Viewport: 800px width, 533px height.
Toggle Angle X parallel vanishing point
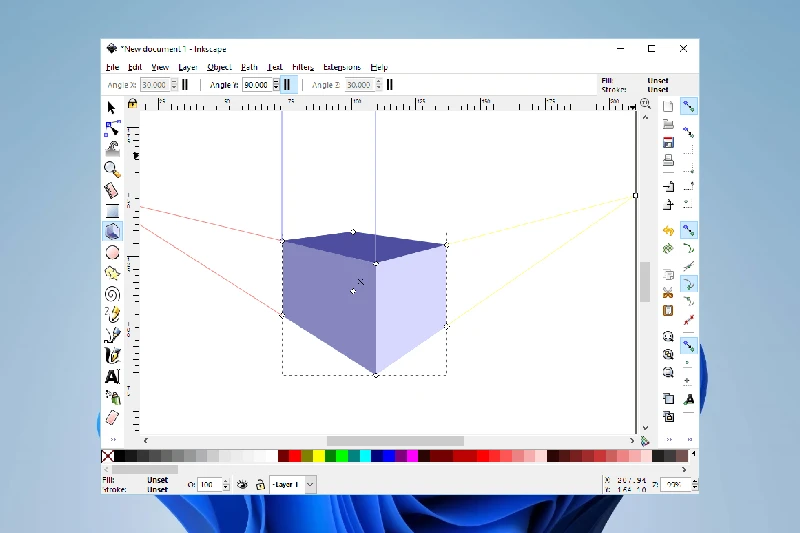pyautogui.click(x=185, y=86)
